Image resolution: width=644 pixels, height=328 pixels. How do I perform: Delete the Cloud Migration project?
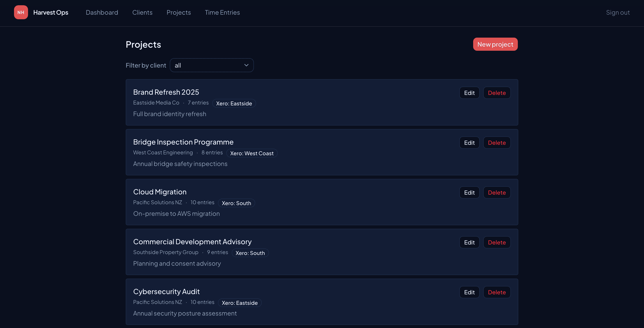pyautogui.click(x=497, y=192)
